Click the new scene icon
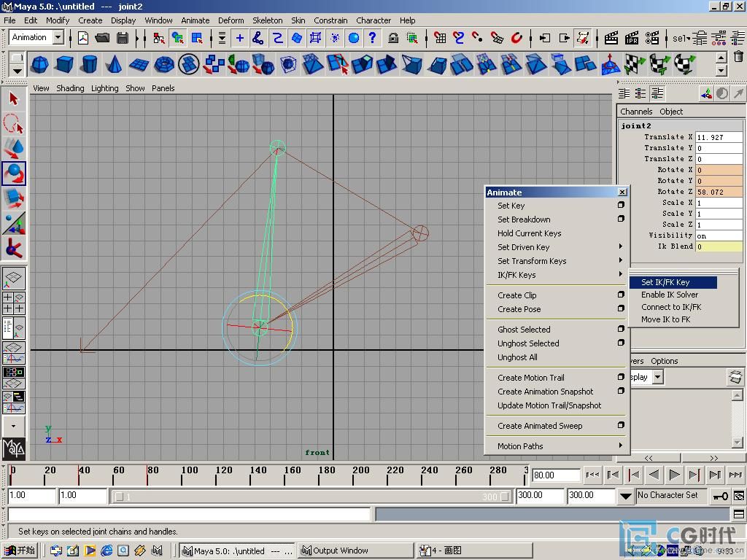Viewport: 747px width, 560px height. click(x=83, y=38)
